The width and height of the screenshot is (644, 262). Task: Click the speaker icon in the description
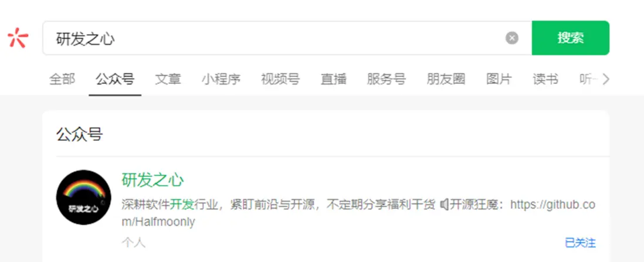tap(444, 204)
